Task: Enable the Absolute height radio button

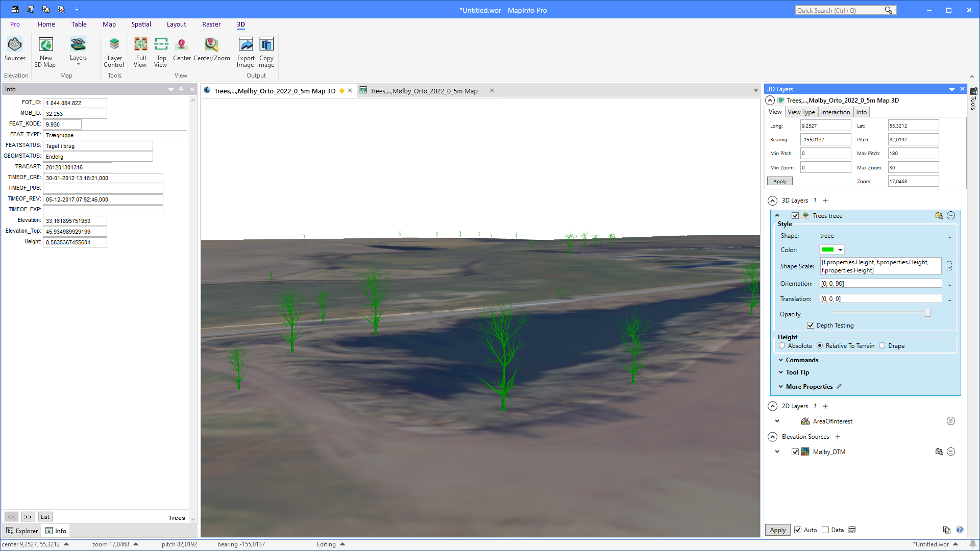Action: click(x=782, y=345)
